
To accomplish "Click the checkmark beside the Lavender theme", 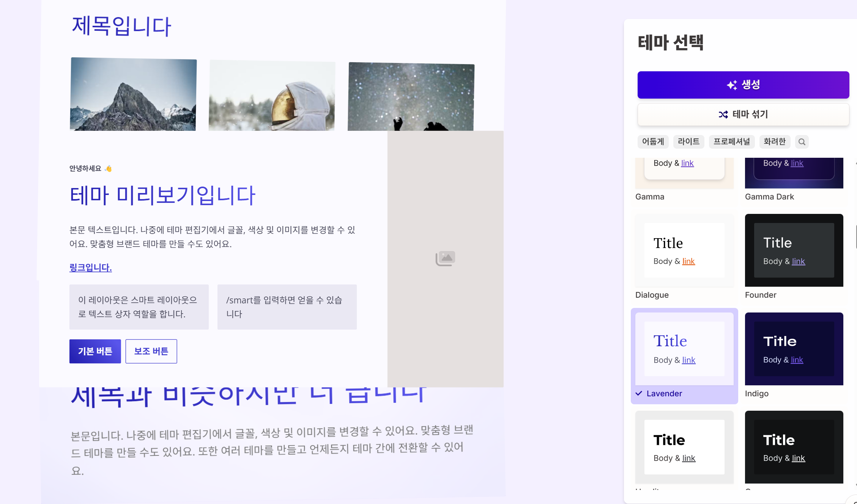I will point(638,393).
